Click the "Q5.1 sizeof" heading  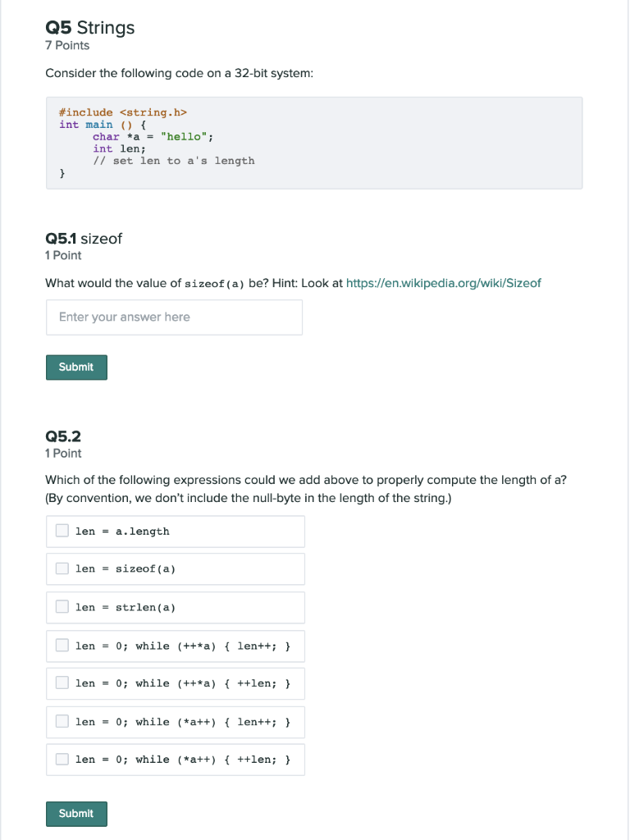(x=84, y=238)
